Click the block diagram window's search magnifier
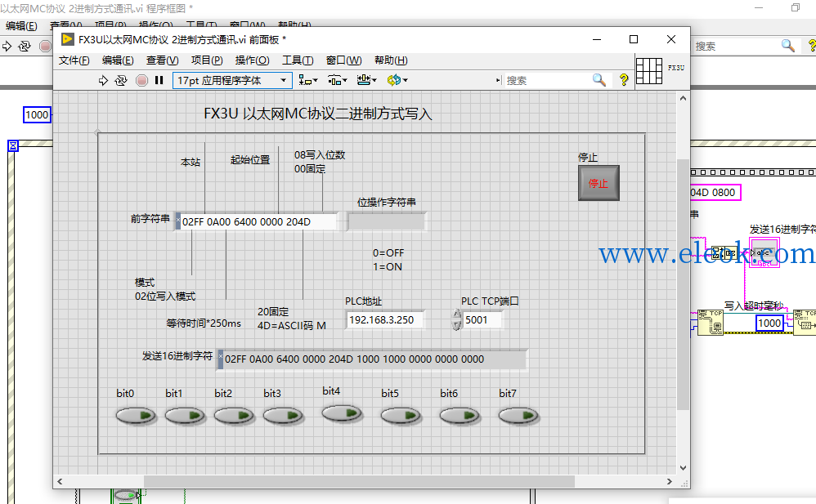816x504 pixels. [788, 46]
